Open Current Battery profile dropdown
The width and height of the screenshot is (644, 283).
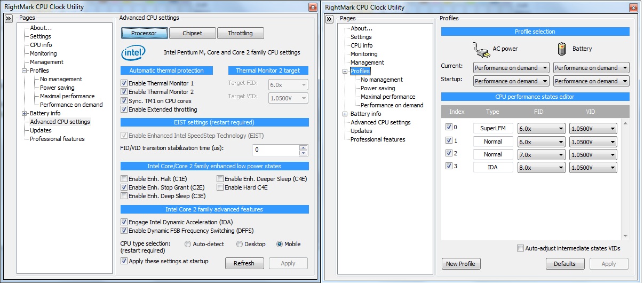(591, 68)
